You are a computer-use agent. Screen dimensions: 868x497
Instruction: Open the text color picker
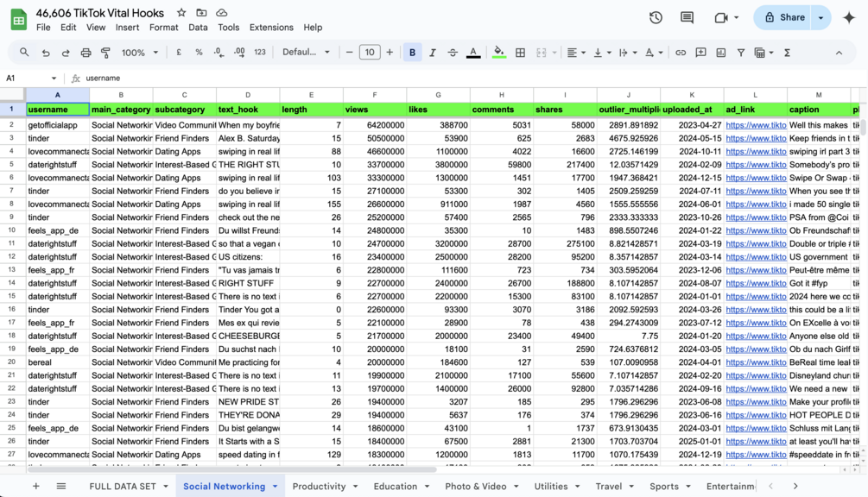coord(473,53)
